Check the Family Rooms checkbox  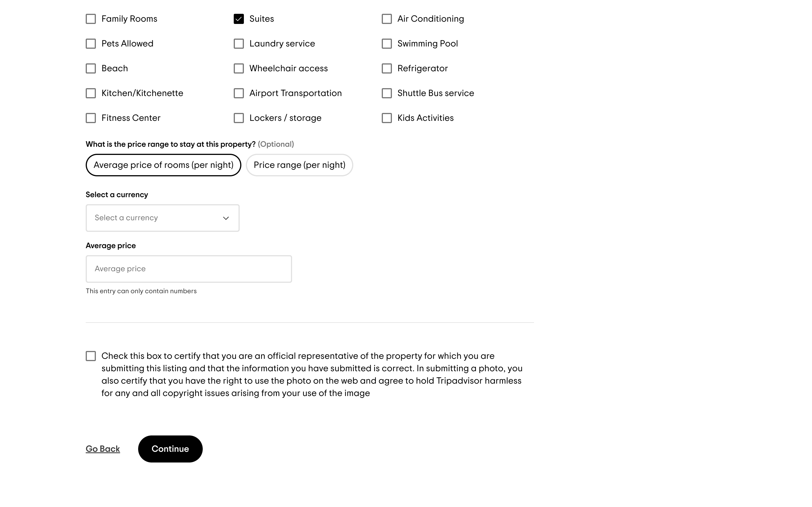91,19
